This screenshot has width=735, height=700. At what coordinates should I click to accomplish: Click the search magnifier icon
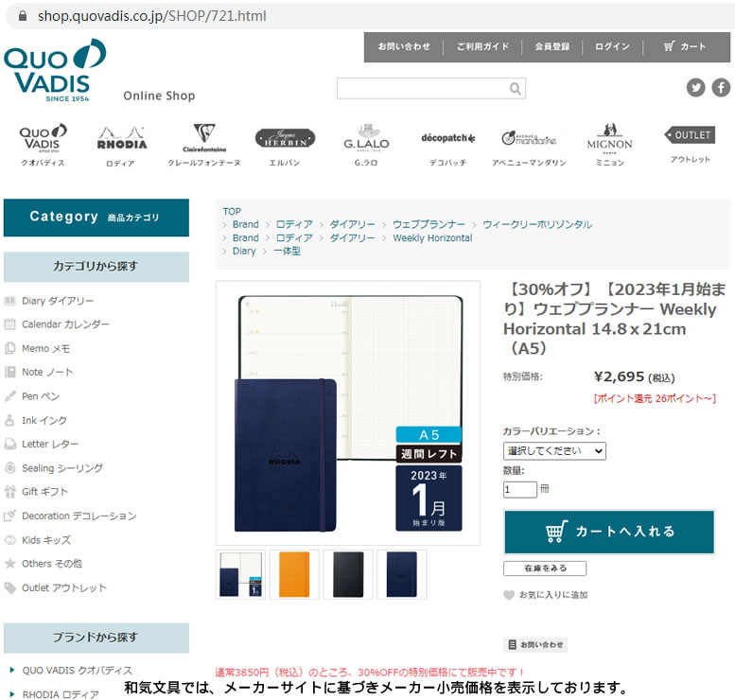(515, 89)
